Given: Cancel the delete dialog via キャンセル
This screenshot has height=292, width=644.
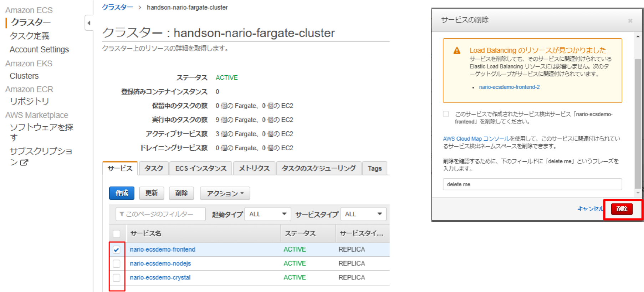Looking at the screenshot, I should click(x=590, y=209).
